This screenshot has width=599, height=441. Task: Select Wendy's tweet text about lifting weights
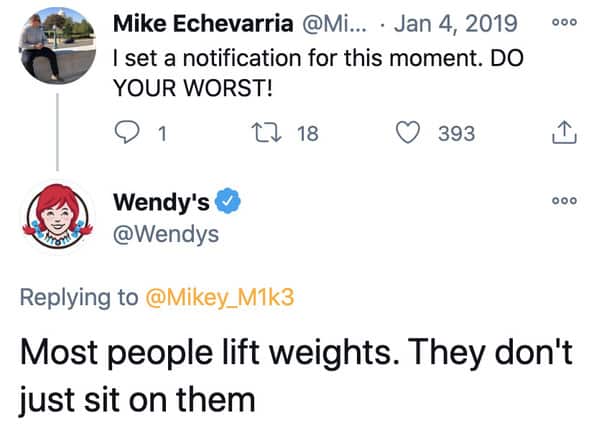(296, 376)
